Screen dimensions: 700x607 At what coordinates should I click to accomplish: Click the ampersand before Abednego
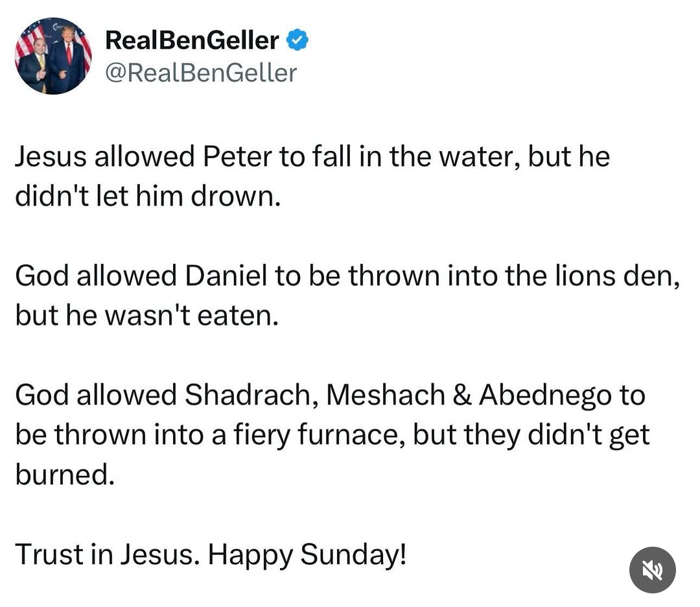click(x=462, y=396)
